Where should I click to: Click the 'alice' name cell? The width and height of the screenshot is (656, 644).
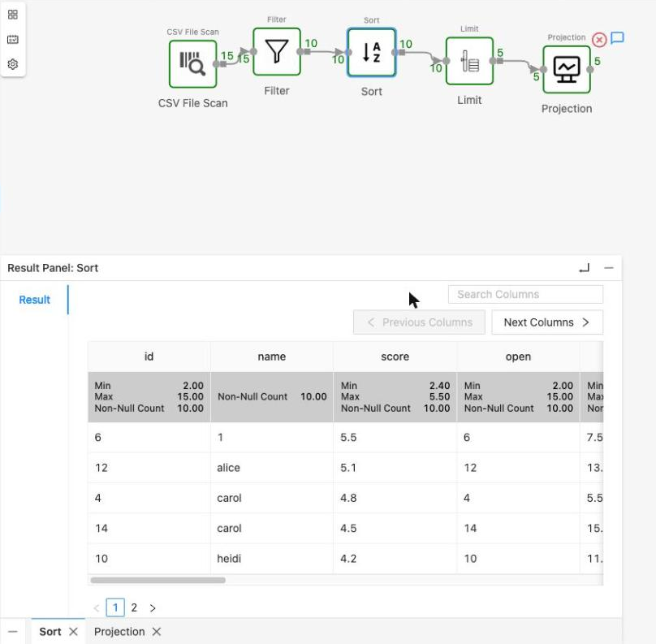[272, 468]
